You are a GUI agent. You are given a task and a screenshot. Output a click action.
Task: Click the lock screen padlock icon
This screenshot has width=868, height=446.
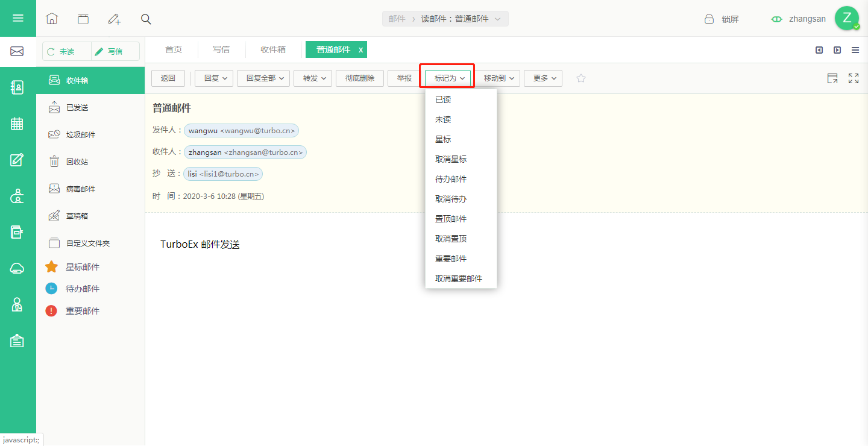(709, 19)
